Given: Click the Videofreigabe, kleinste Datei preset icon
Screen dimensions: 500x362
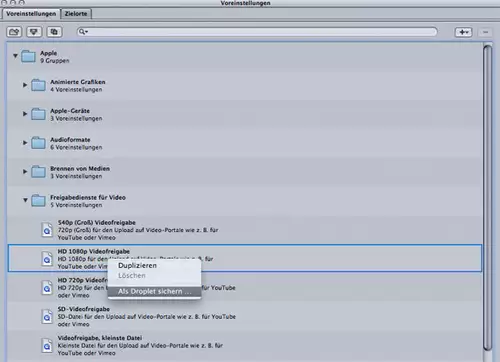Looking at the screenshot, I should [47, 346].
